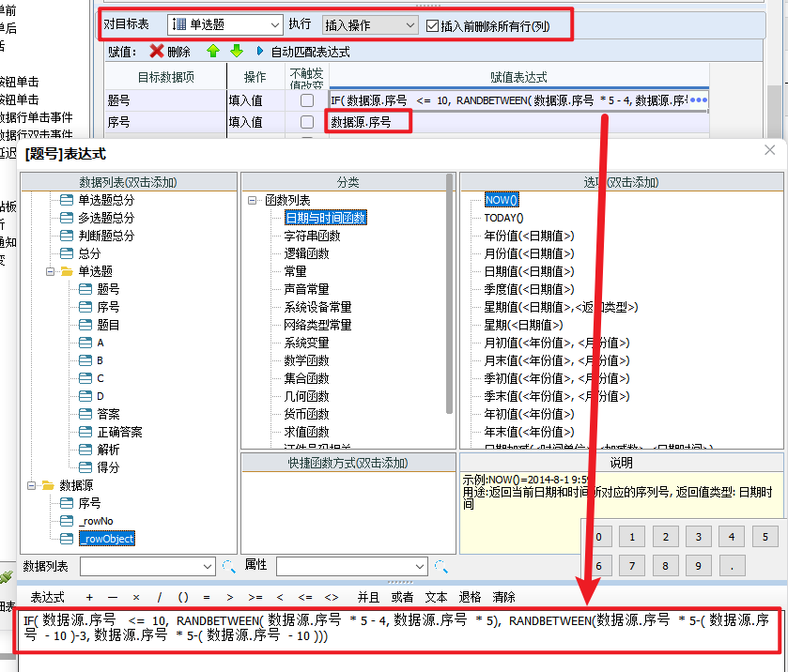
Task: Insert 或者 logical operator
Action: (x=402, y=597)
